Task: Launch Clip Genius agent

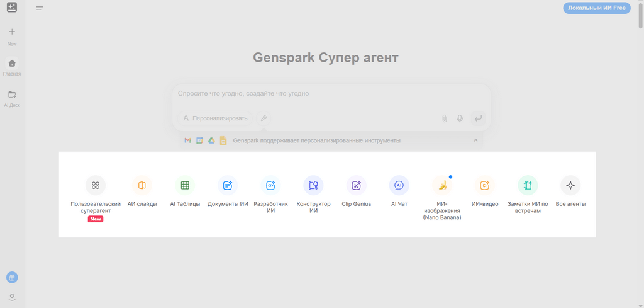Action: (x=357, y=185)
